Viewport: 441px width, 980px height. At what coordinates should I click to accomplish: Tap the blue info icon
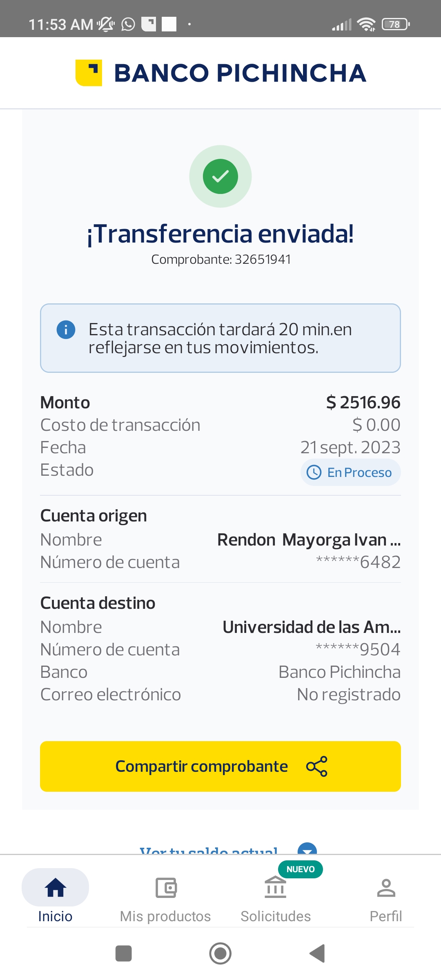(x=66, y=330)
